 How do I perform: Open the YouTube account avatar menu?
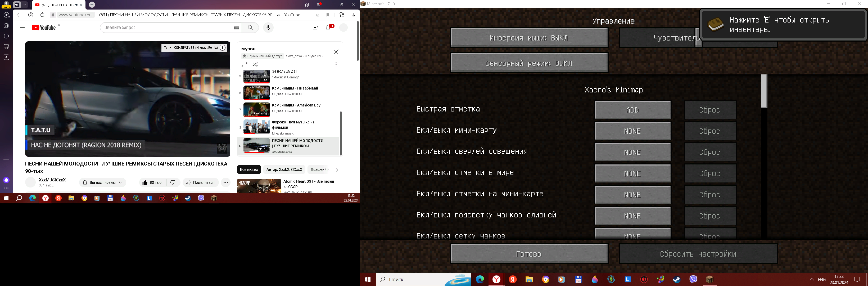[x=343, y=28]
